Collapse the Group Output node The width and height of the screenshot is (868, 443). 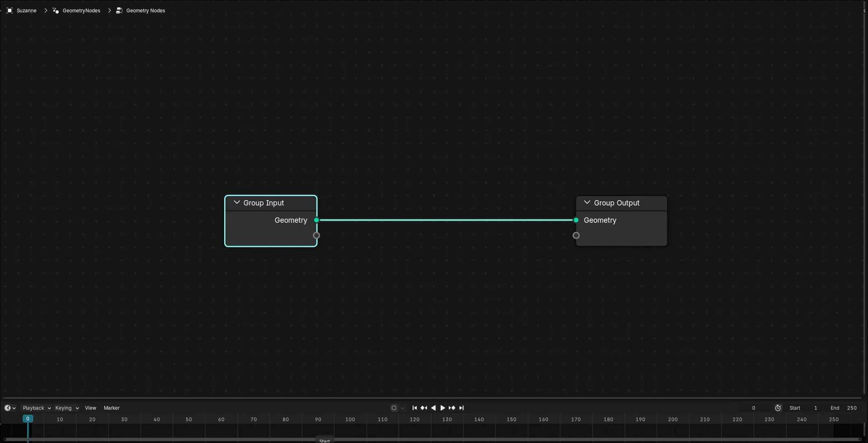coord(587,203)
